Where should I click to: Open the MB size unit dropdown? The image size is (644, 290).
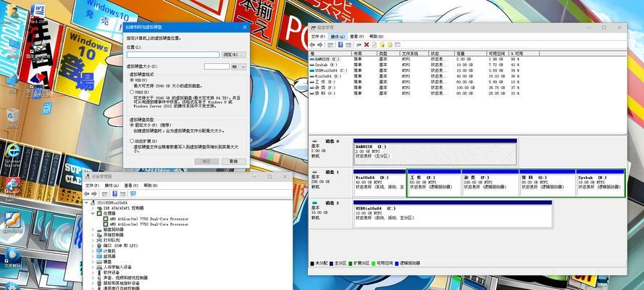[238, 66]
